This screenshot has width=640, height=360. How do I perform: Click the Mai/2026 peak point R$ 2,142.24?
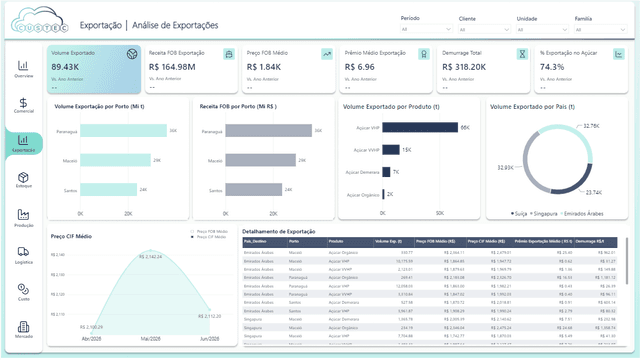(x=151, y=250)
